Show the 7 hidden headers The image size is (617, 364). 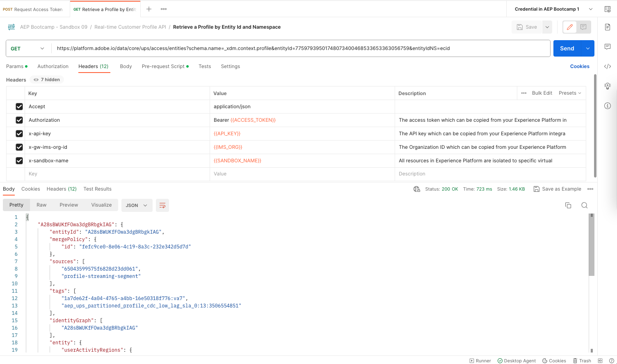(x=47, y=80)
